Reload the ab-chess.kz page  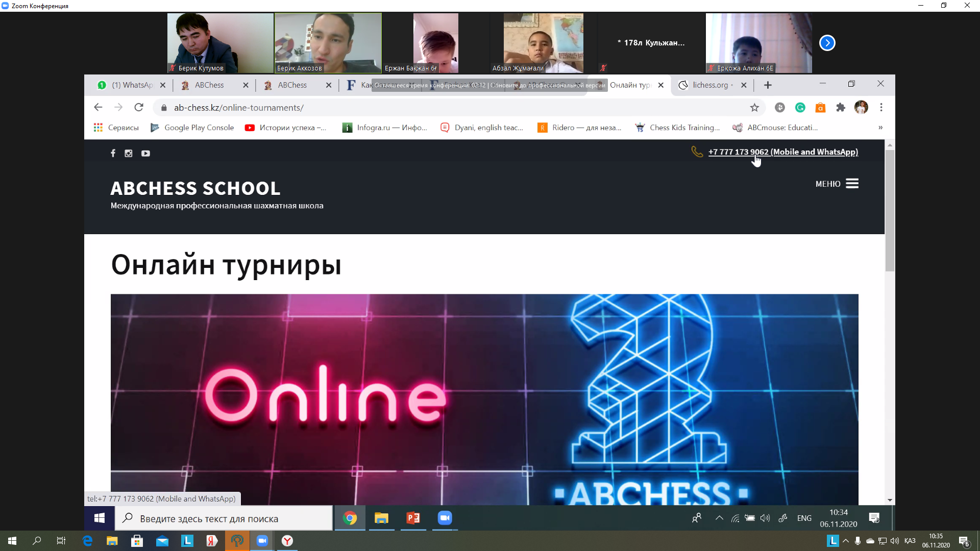coord(139,108)
